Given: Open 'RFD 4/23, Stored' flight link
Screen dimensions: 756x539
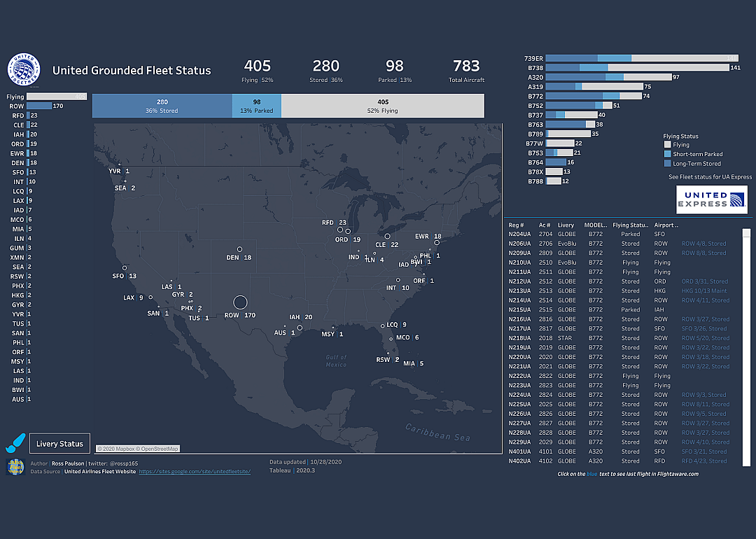Looking at the screenshot, I should pos(704,461).
